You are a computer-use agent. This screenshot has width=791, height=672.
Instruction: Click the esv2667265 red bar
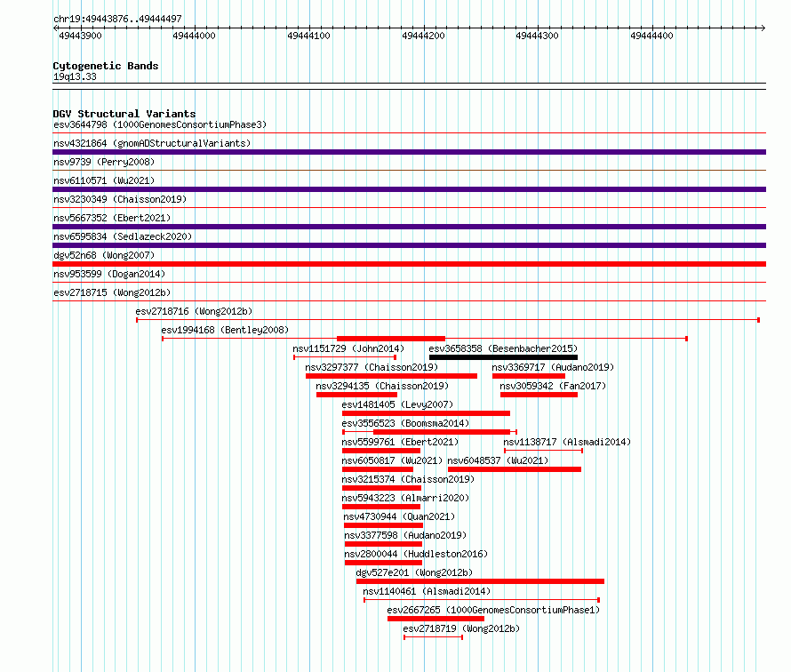[435, 619]
